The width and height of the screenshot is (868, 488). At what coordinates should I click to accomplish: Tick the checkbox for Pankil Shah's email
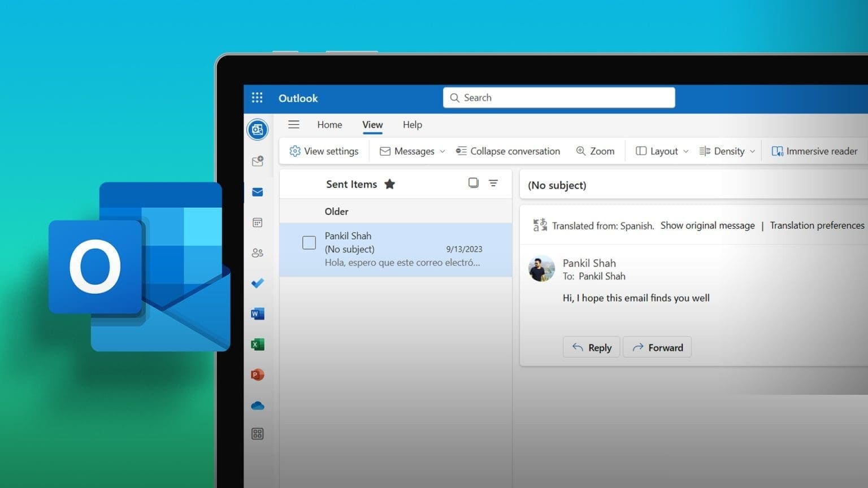309,243
